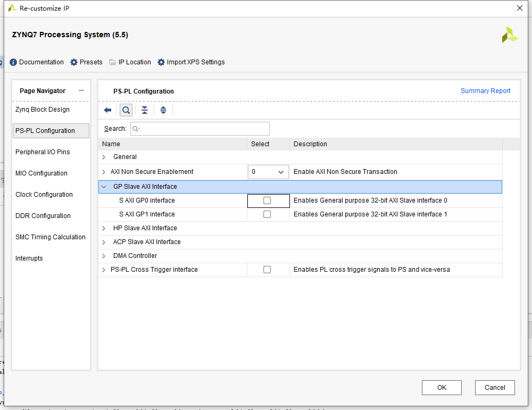Click the IP Location folder icon
532x410 pixels.
[x=113, y=62]
